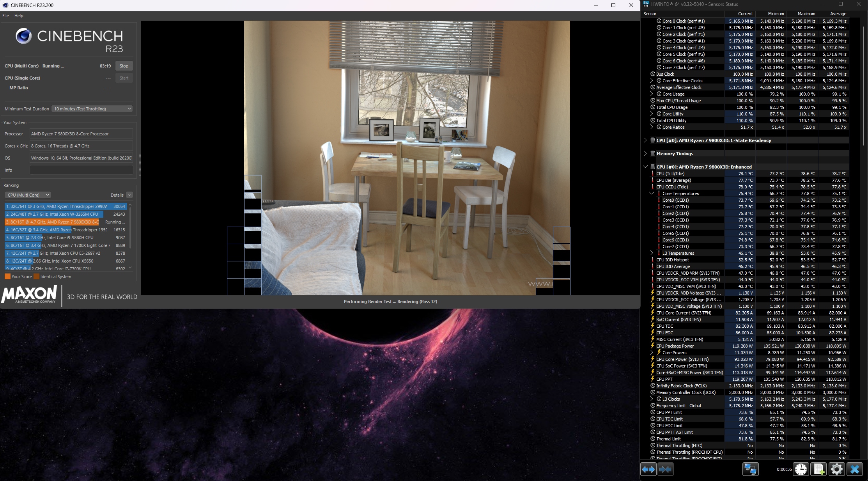Open the HWiNFO remote monitoring network icon

coord(750,469)
